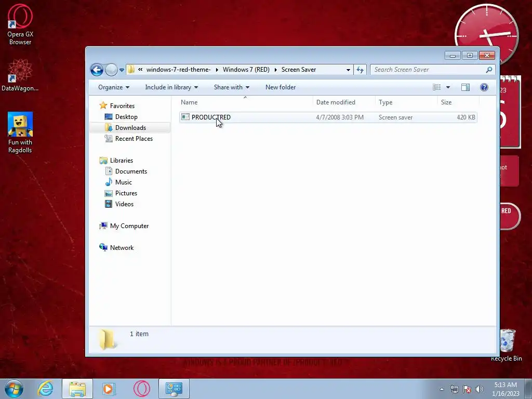Launch Internet Explorer from the taskbar
The height and width of the screenshot is (399, 532).
[x=46, y=389]
